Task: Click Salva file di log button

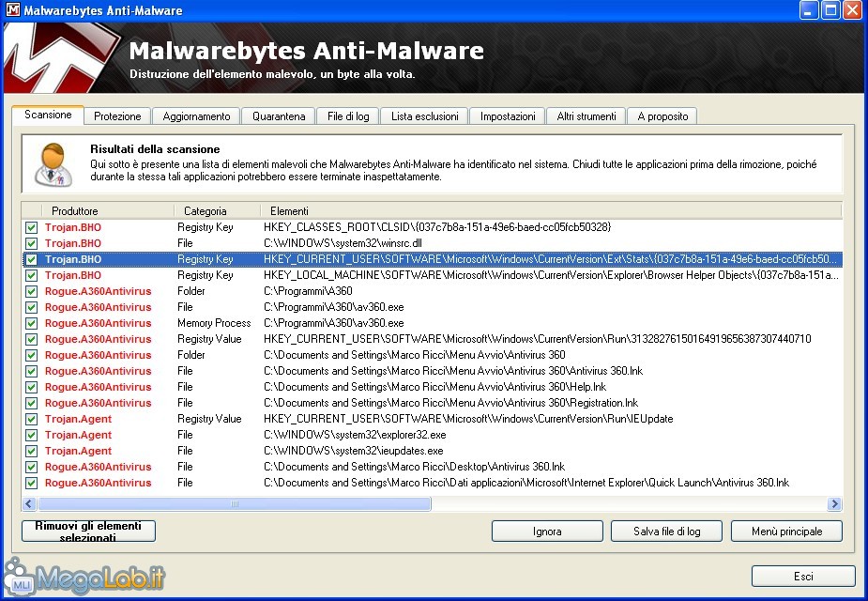Action: (x=666, y=532)
